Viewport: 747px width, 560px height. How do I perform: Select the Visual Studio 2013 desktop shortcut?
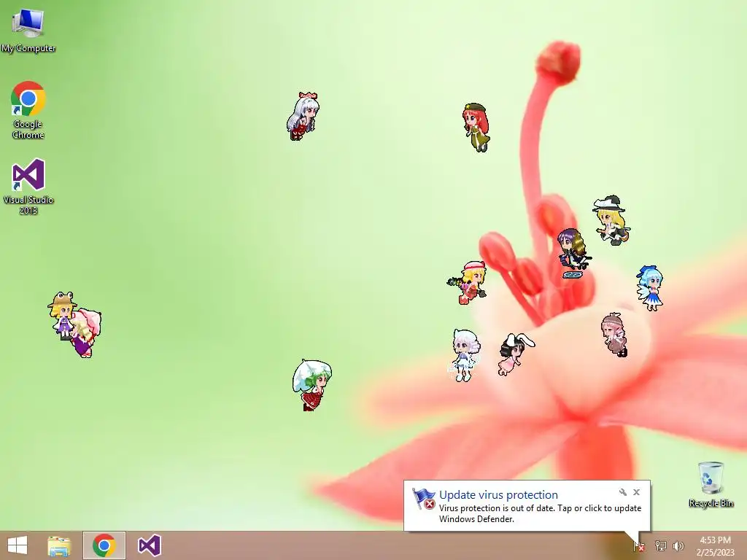coord(28,186)
